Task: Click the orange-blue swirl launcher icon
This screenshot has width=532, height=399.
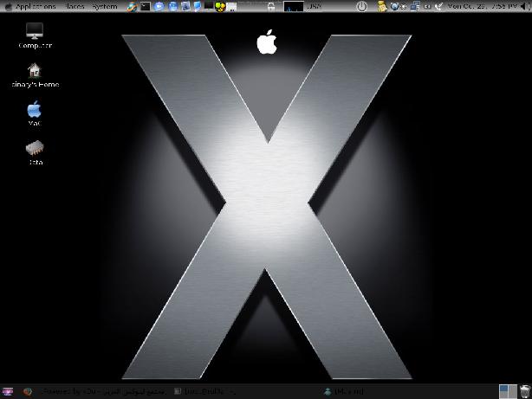Action: pos(132,6)
